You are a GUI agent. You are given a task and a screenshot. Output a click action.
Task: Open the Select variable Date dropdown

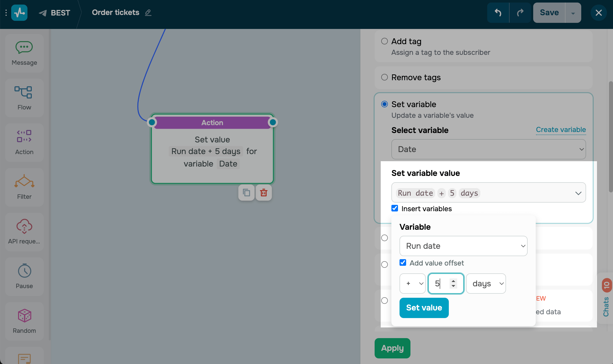488,149
